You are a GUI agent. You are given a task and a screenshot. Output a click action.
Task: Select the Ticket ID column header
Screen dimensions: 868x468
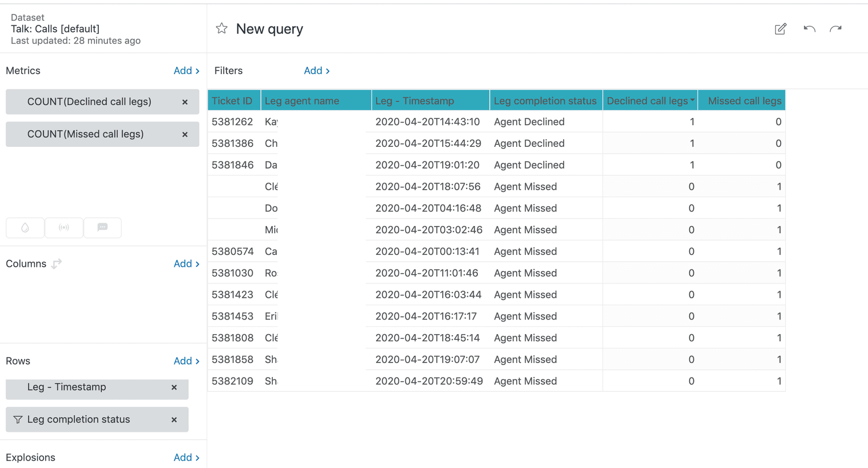(x=233, y=100)
